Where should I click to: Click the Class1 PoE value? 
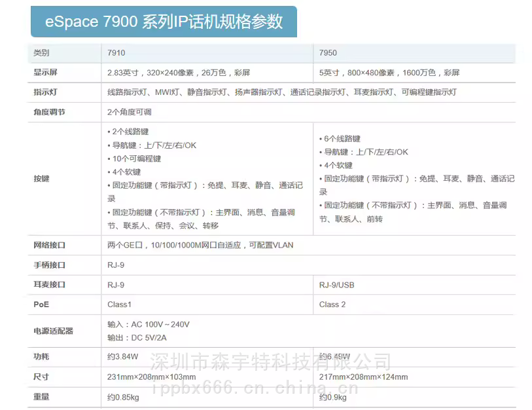pyautogui.click(x=119, y=305)
